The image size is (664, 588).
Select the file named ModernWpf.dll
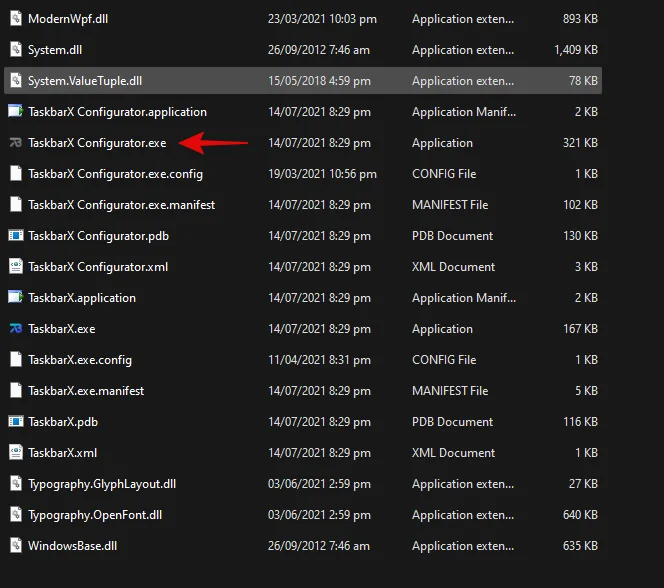tap(68, 19)
